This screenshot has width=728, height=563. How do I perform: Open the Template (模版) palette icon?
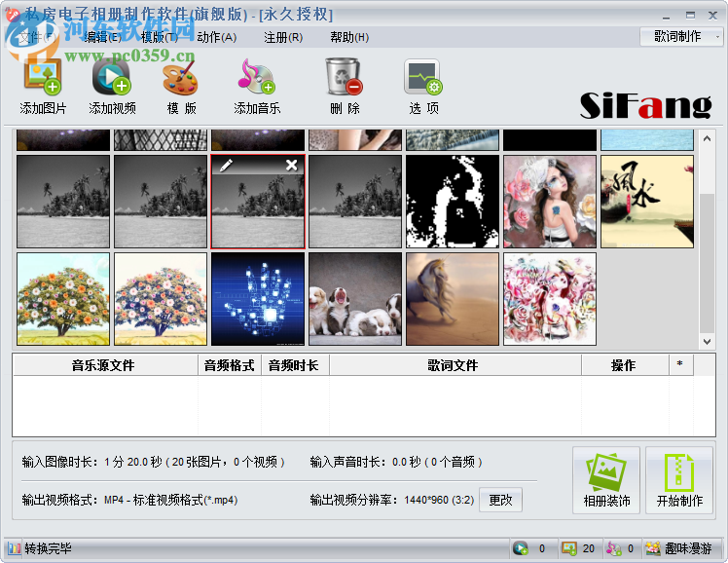coord(181,79)
